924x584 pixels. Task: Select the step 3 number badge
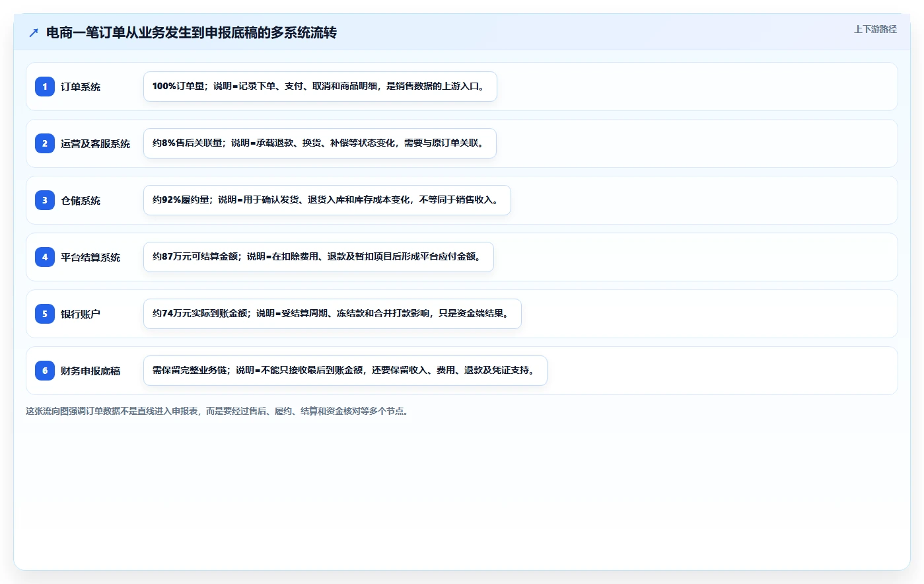[x=45, y=200]
